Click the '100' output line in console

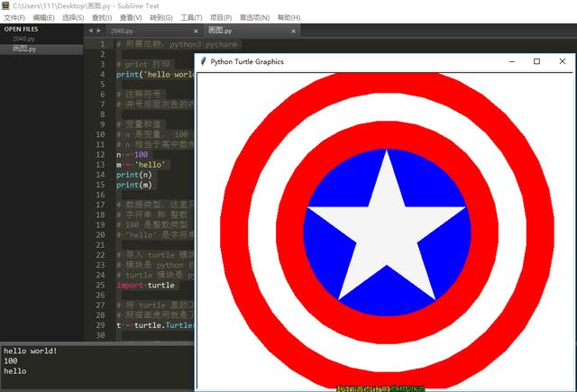11,360
